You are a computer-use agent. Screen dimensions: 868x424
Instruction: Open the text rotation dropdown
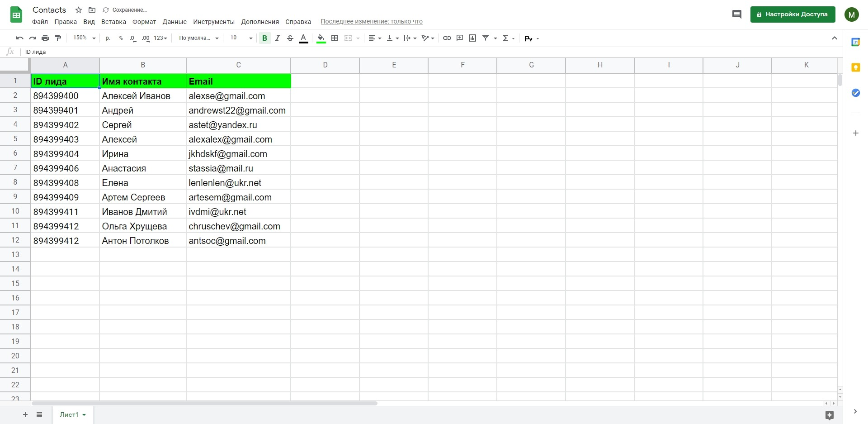(x=428, y=38)
